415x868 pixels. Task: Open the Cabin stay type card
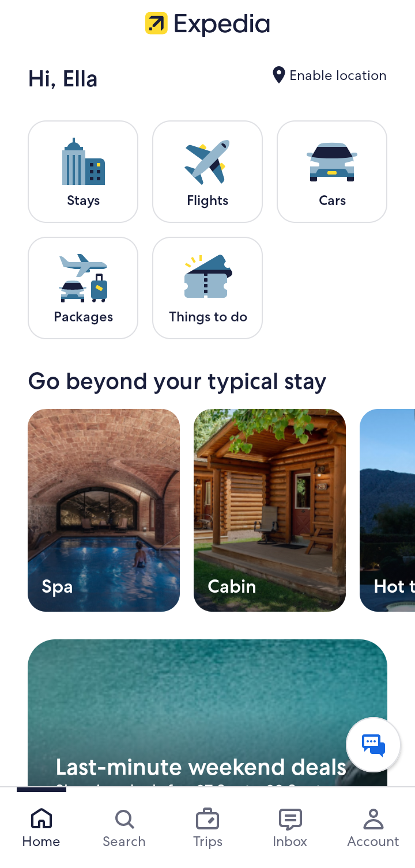[270, 510]
